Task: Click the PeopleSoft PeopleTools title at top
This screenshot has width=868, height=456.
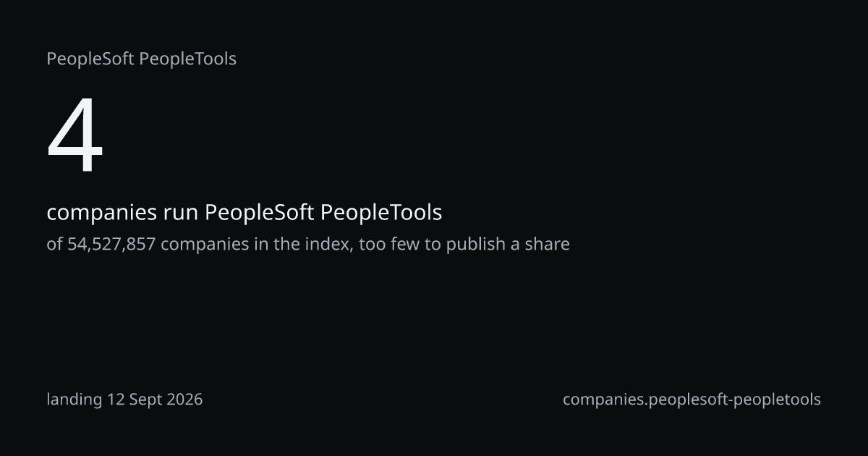Action: click(x=142, y=59)
